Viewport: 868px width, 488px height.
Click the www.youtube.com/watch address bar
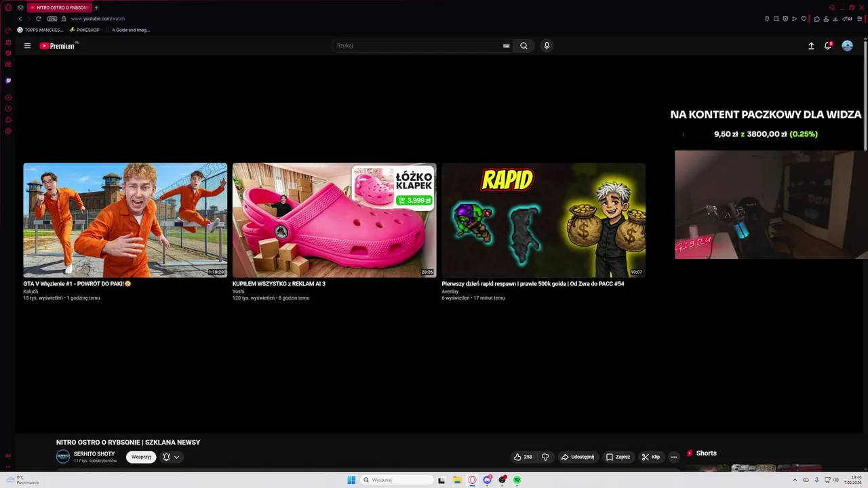tap(98, 19)
